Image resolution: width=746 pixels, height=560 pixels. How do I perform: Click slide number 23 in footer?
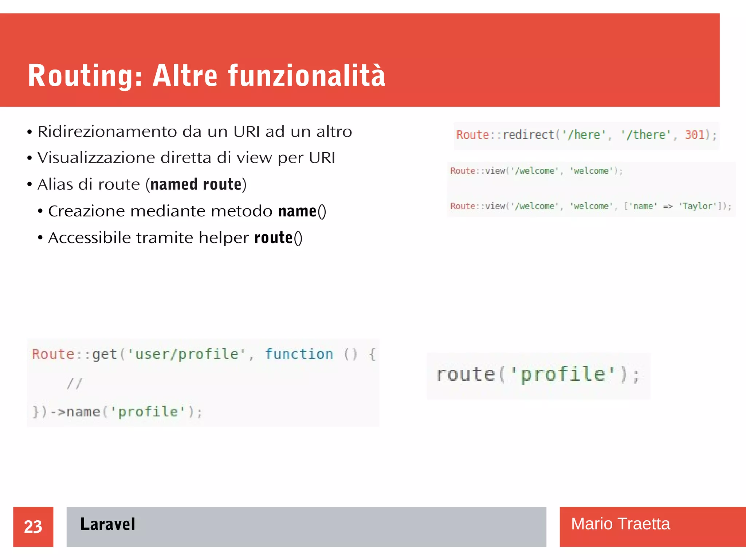click(33, 527)
